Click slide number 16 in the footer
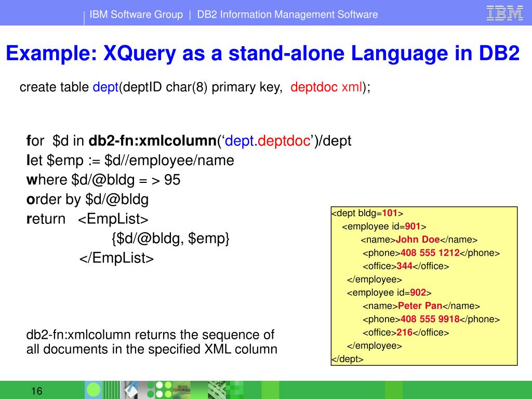 tap(37, 391)
